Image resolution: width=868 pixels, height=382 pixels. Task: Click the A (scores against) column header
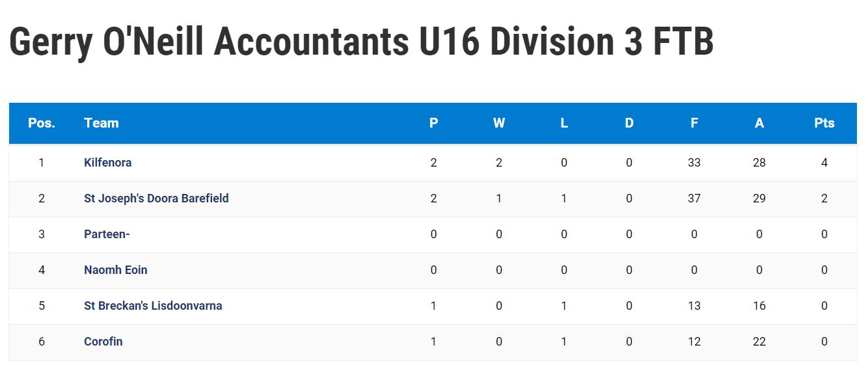[x=759, y=123]
